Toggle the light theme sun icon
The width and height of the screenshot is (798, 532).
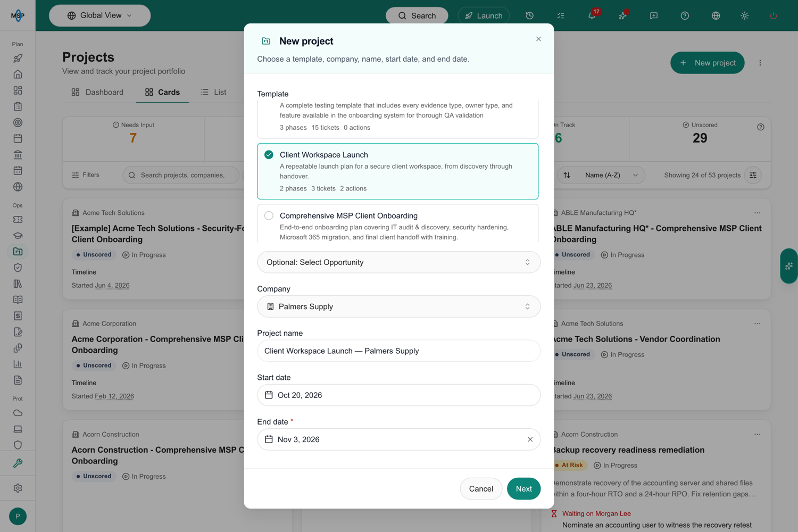coord(744,16)
